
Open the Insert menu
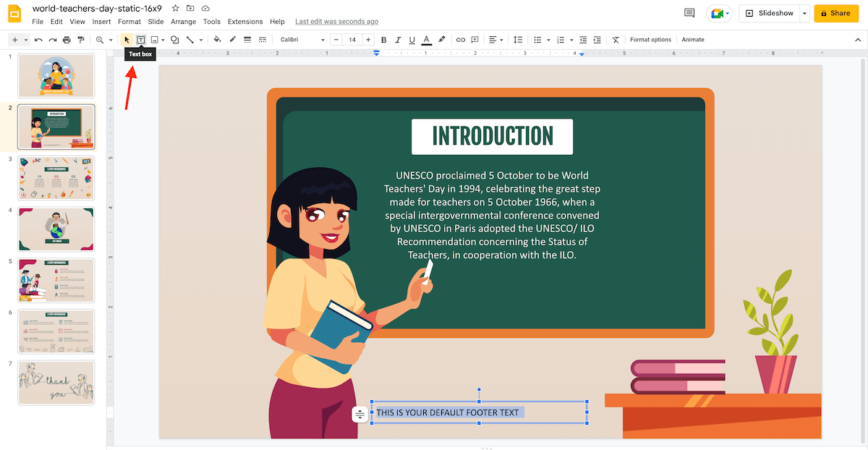(x=102, y=22)
